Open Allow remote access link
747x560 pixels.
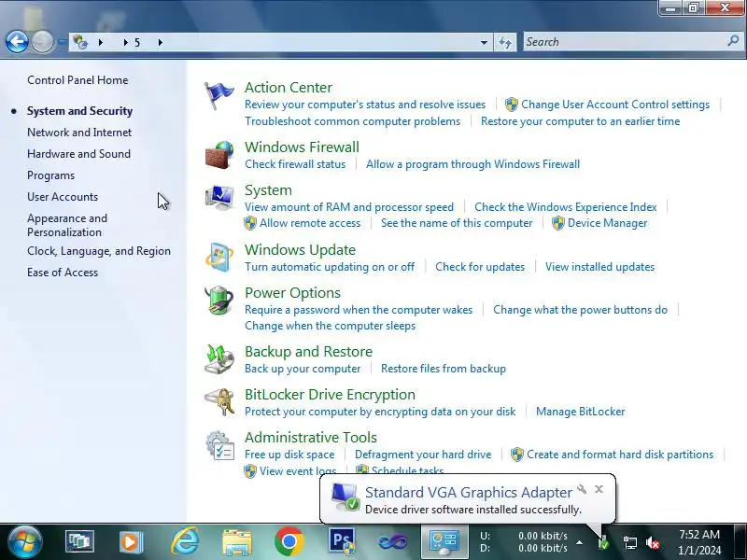310,223
